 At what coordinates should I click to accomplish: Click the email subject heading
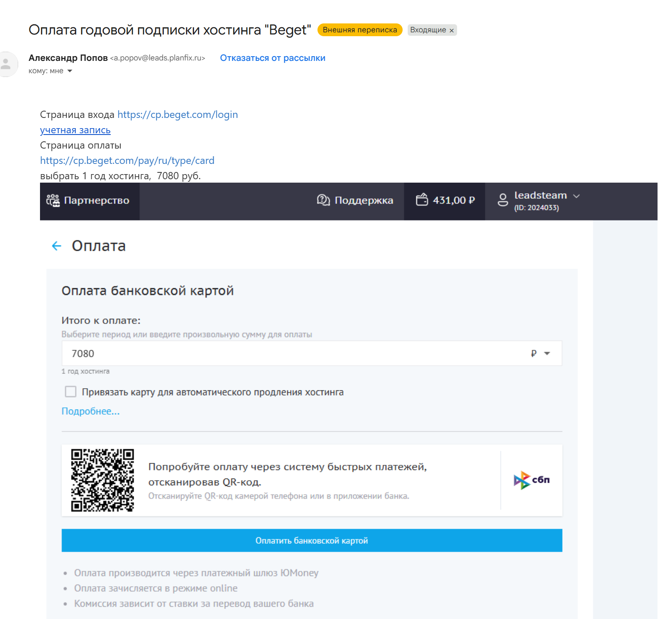coord(170,30)
